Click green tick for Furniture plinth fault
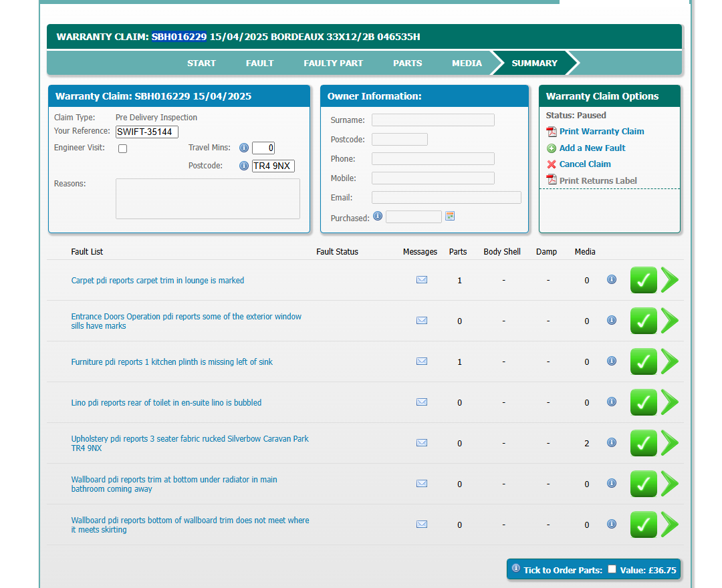 [x=643, y=362]
